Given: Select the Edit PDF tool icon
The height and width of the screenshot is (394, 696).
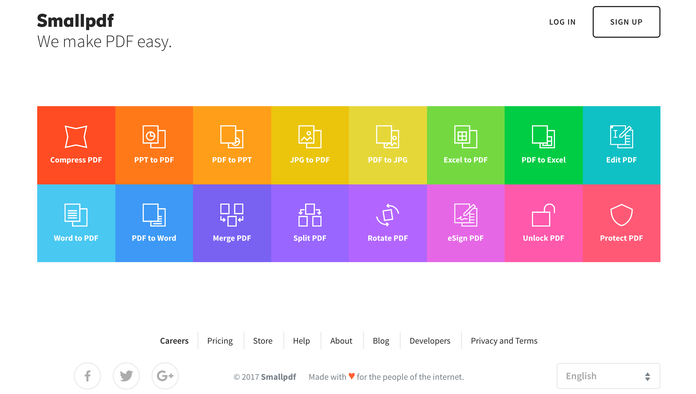Looking at the screenshot, I should 621,136.
